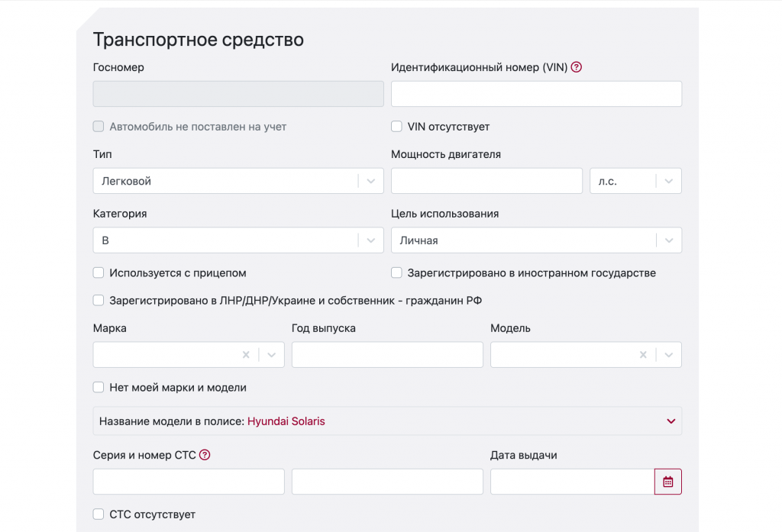Clear the Модель field with X icon
This screenshot has height=532, width=782.
pos(643,355)
